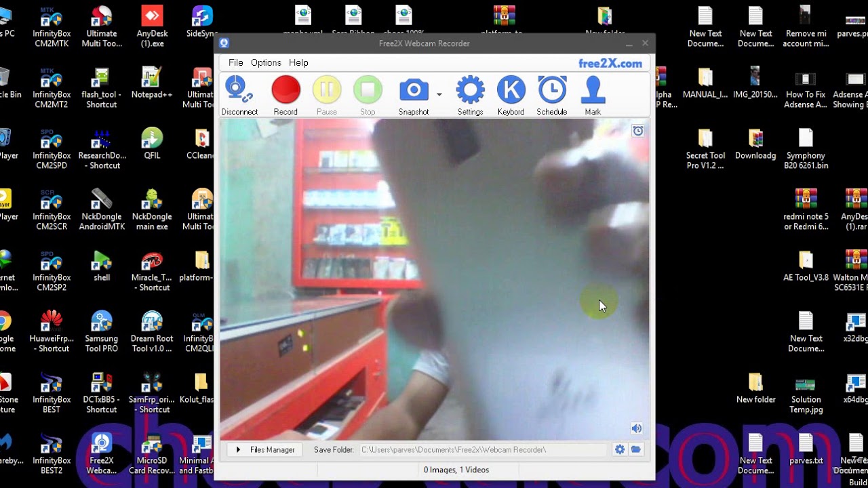Minimize the Free2X Webcam Recorder window
Viewport: 868px width, 488px height.
[x=629, y=43]
